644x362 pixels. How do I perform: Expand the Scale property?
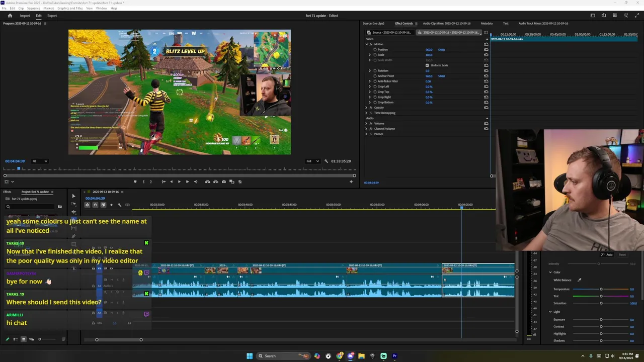pos(370,55)
